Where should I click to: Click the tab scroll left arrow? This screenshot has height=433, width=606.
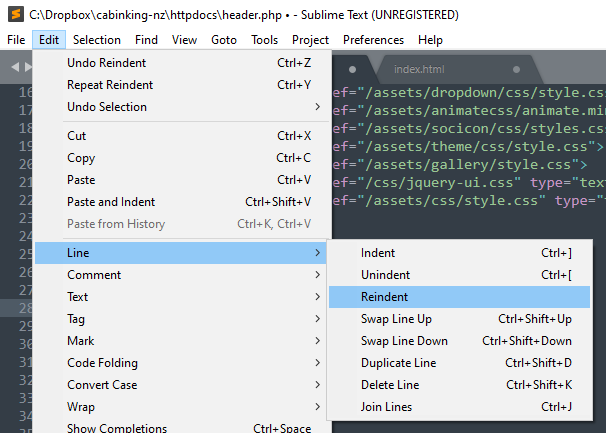[13, 68]
